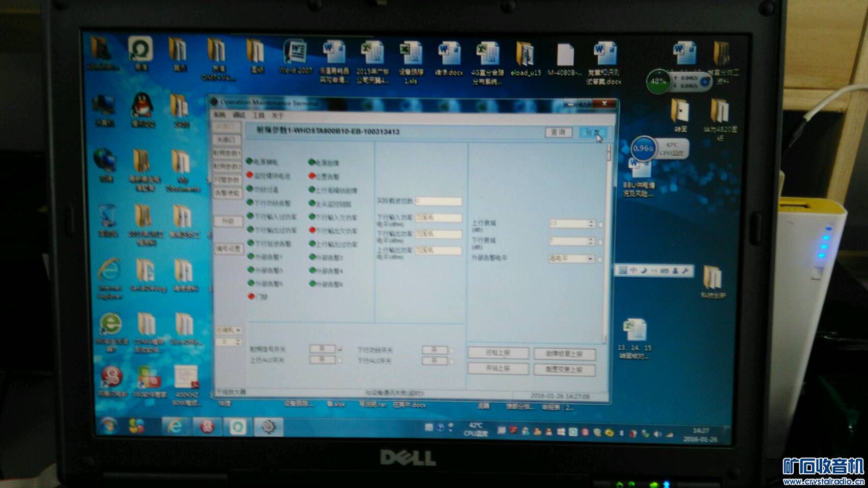Viewport: 868px width, 488px height.
Task: Open the 上行ALC开关 selector
Action: pos(322,360)
